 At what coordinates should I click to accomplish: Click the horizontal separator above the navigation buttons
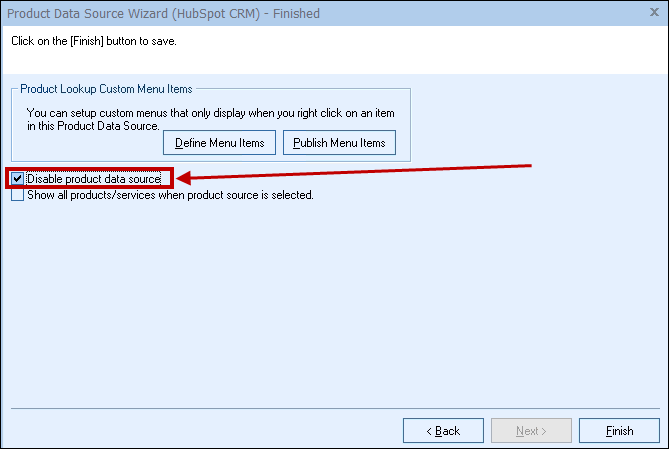tap(334, 409)
